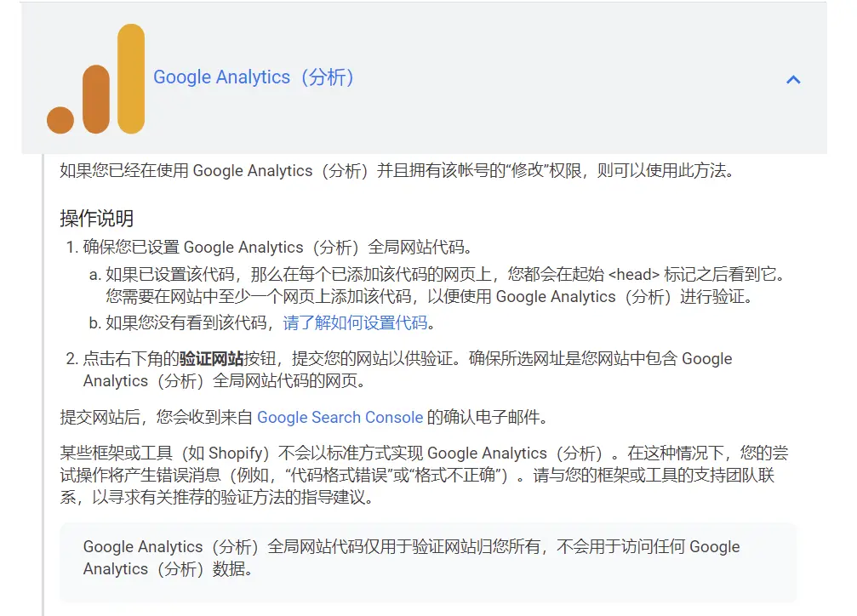Screen dimensions: 857x616
Task: Open the Google Search Console link
Action: pyautogui.click(x=340, y=417)
